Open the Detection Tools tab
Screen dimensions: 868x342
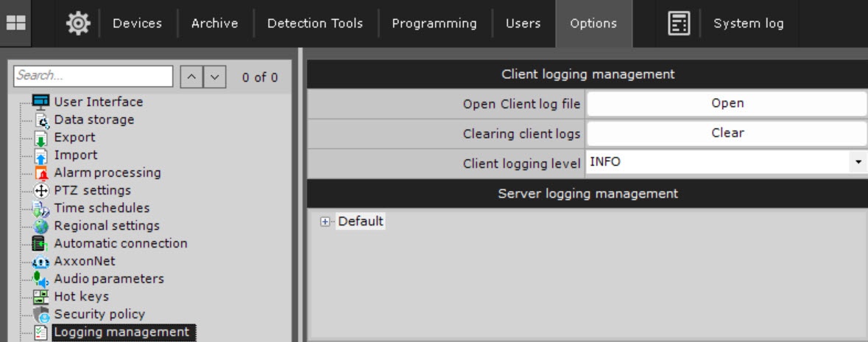(315, 24)
